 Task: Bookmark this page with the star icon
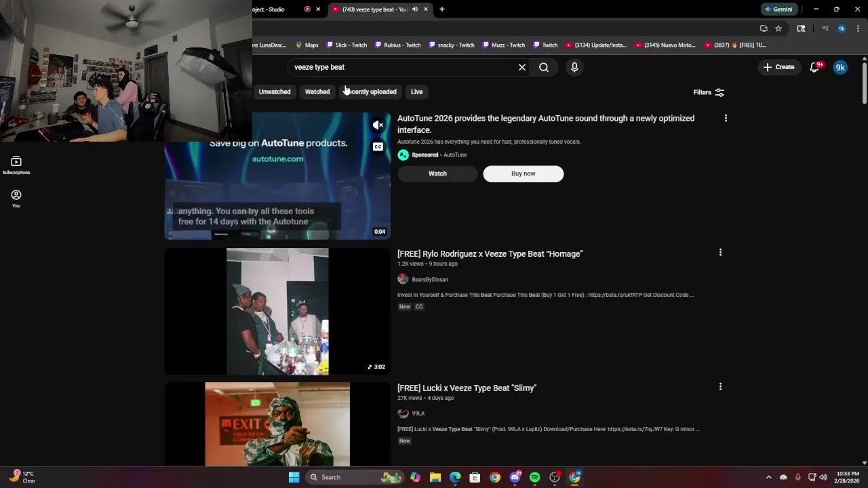[778, 28]
